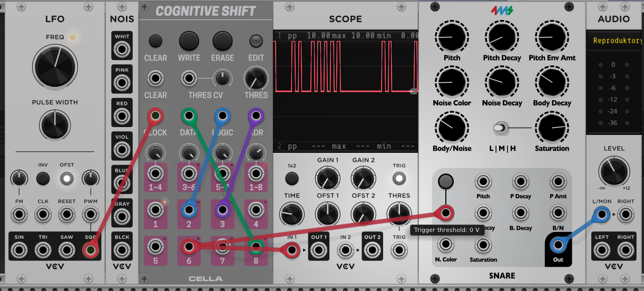This screenshot has height=291, width=644.
Task: Click the Snare N. Color jack
Action: (445, 244)
